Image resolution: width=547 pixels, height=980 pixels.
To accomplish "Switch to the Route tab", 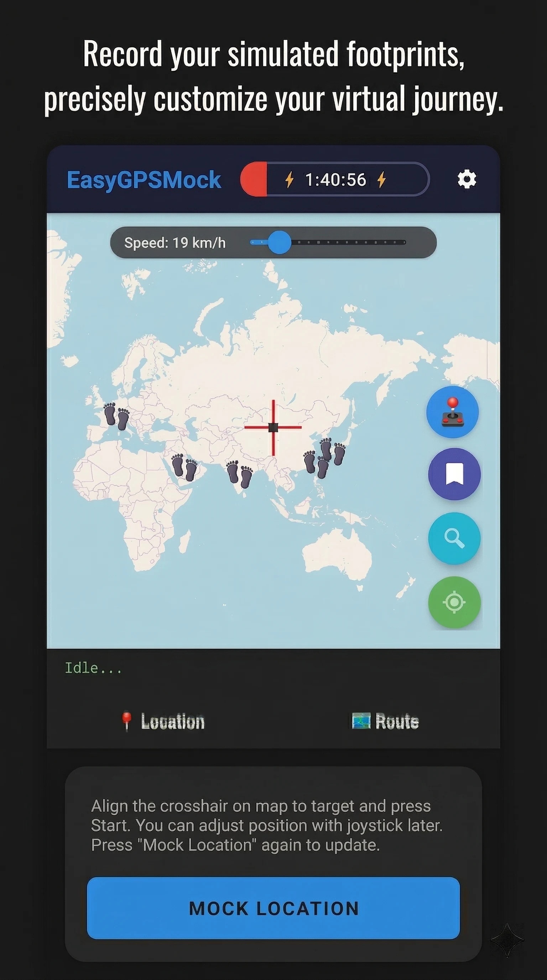I will 385,721.
